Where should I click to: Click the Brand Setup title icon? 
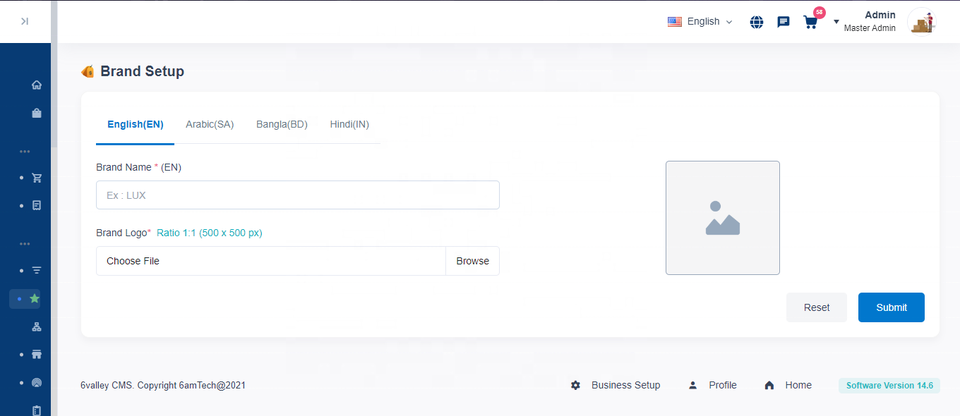[x=88, y=72]
